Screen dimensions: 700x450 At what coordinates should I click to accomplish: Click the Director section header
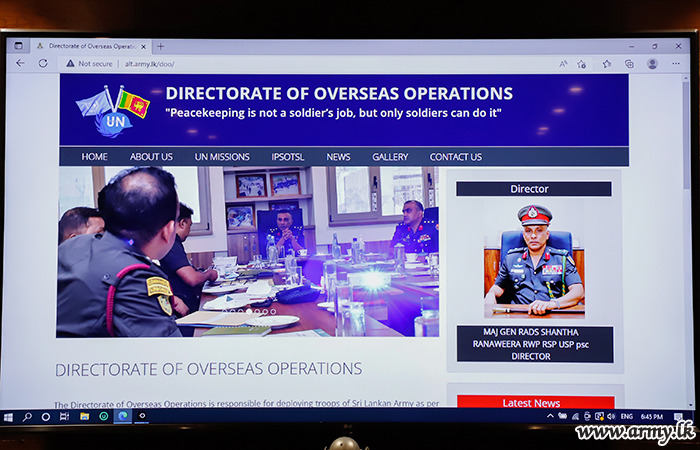tap(533, 189)
